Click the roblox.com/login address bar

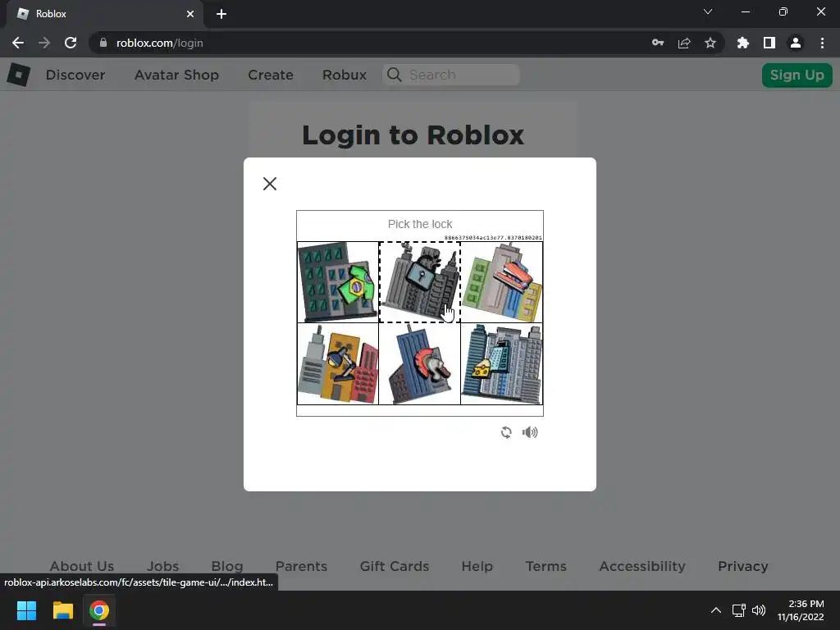pos(370,43)
